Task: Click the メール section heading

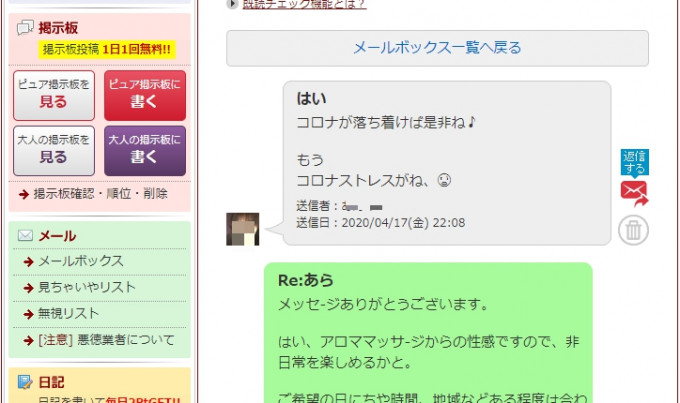Action: tap(57, 236)
